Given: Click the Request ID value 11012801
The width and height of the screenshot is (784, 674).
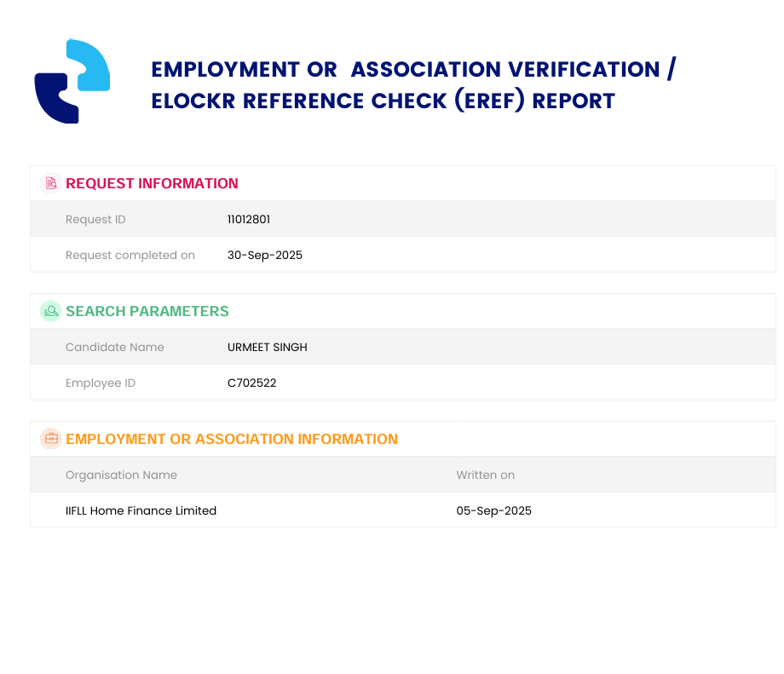Looking at the screenshot, I should pos(249,220).
